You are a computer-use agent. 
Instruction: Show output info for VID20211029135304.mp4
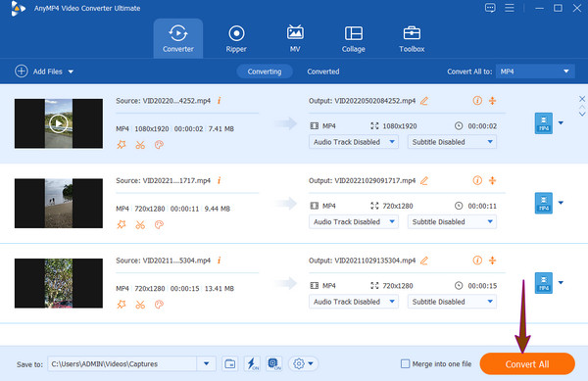(x=477, y=260)
